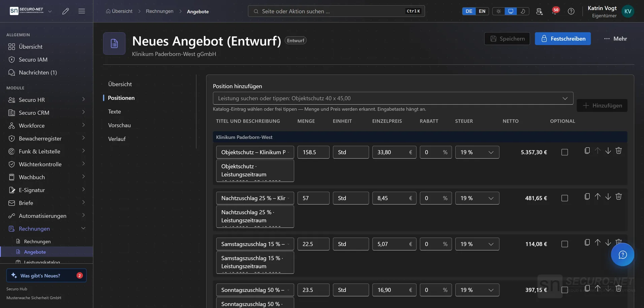The height and width of the screenshot is (308, 644).
Task: Click the Speichern button
Action: (x=507, y=39)
